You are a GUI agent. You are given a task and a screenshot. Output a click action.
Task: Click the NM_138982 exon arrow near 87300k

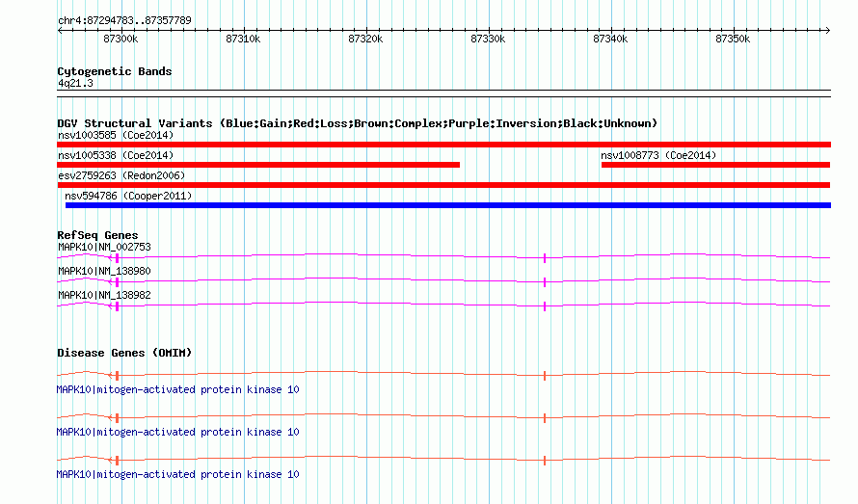(x=115, y=306)
